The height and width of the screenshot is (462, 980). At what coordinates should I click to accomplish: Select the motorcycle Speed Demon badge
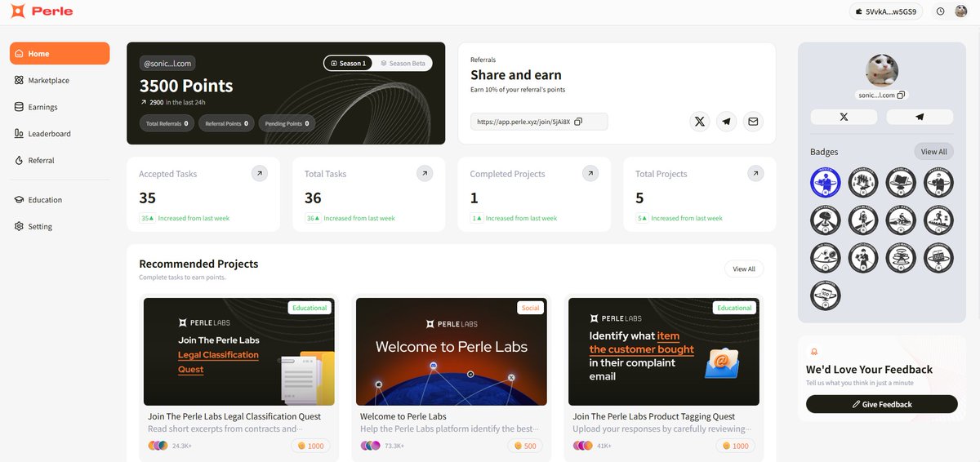point(901,220)
